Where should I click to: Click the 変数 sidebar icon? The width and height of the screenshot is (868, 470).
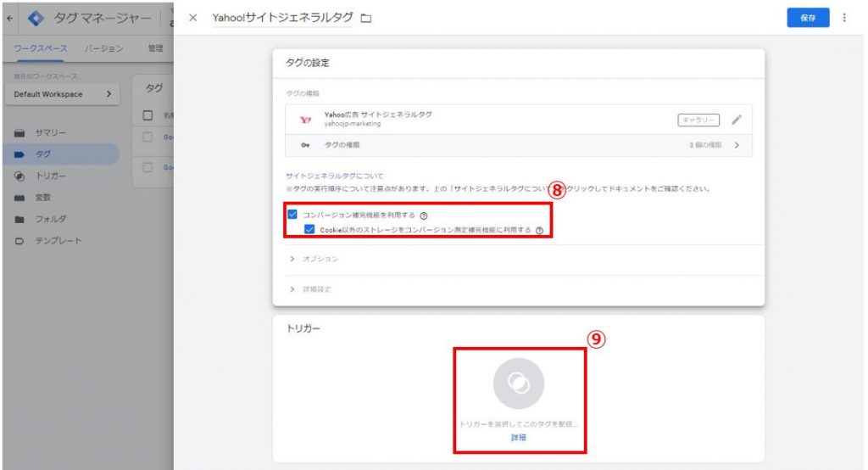point(19,198)
